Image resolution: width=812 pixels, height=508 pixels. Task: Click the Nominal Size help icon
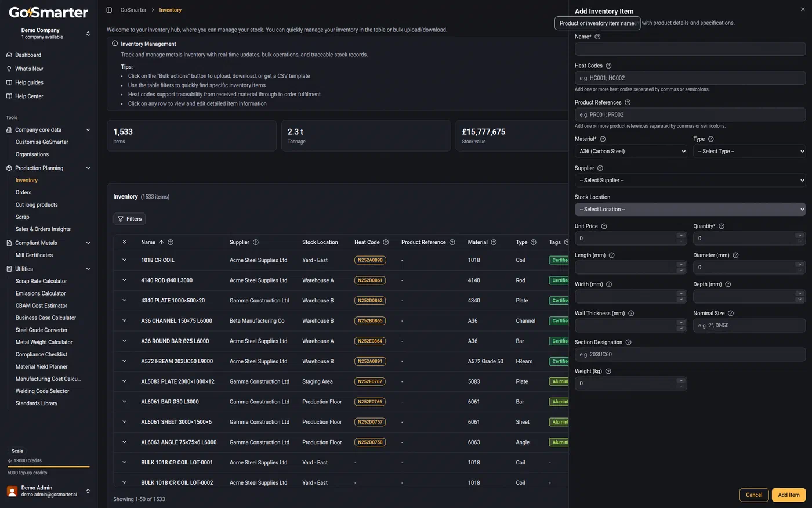731,313
